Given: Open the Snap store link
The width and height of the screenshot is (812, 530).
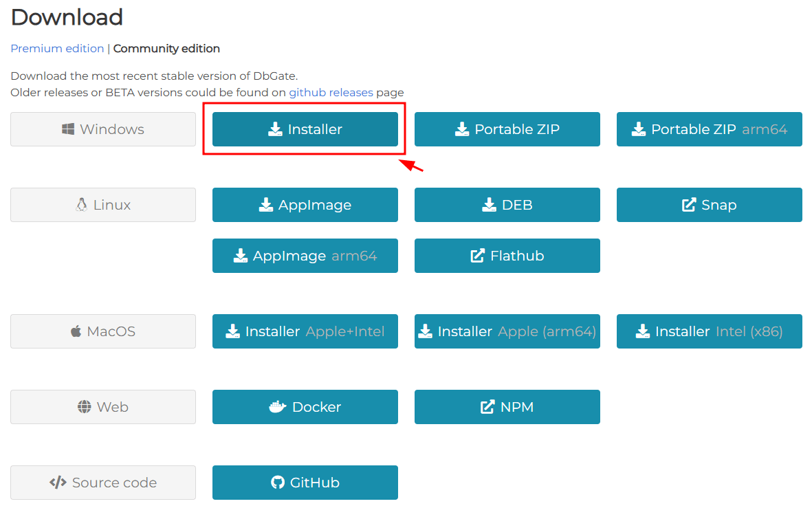Looking at the screenshot, I should pos(709,205).
